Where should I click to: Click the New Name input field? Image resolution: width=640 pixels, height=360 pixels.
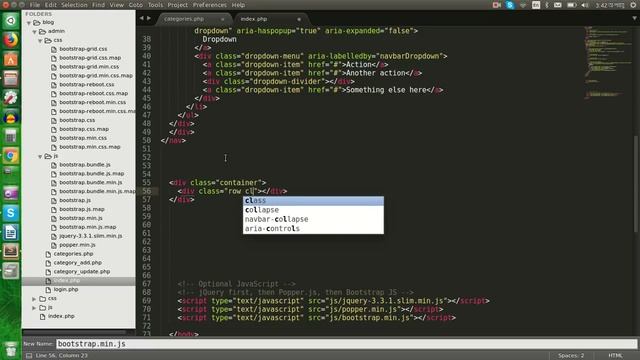[x=346, y=344]
